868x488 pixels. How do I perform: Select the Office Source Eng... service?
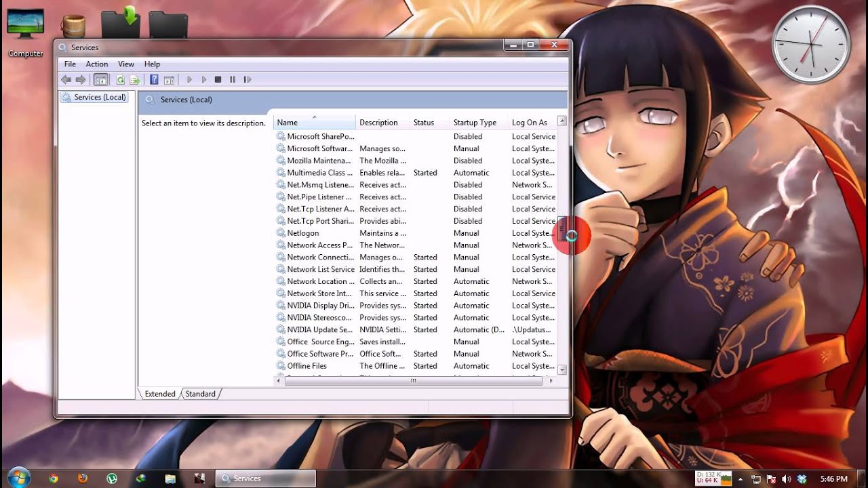point(415,342)
